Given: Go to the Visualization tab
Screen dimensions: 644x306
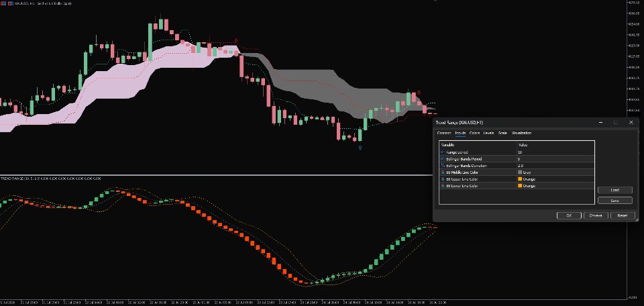Looking at the screenshot, I should point(522,133).
